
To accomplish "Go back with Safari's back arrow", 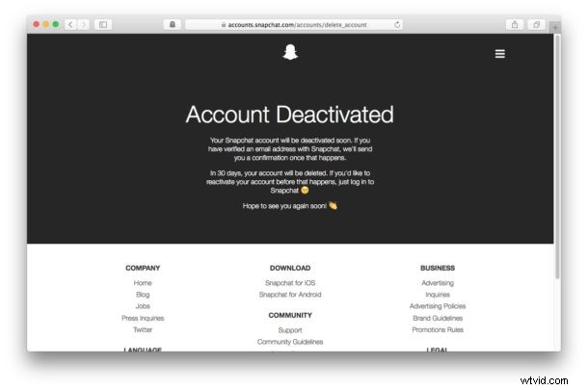I will [x=70, y=25].
